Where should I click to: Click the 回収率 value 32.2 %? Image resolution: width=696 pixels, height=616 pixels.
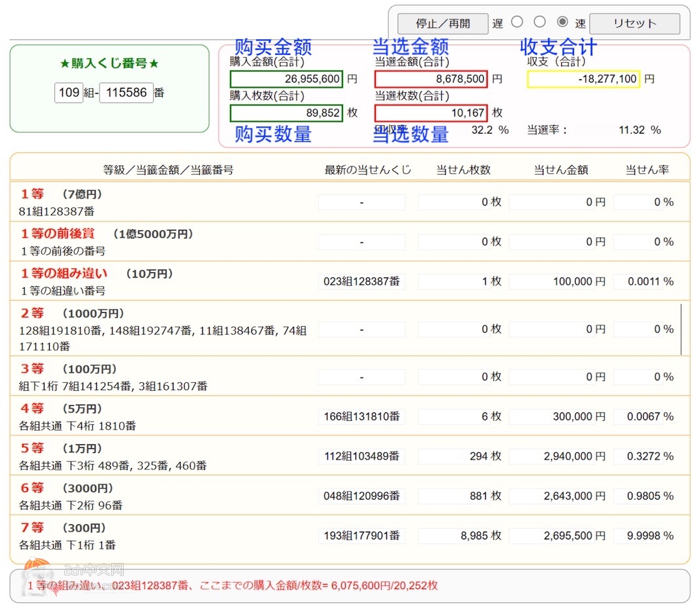490,130
